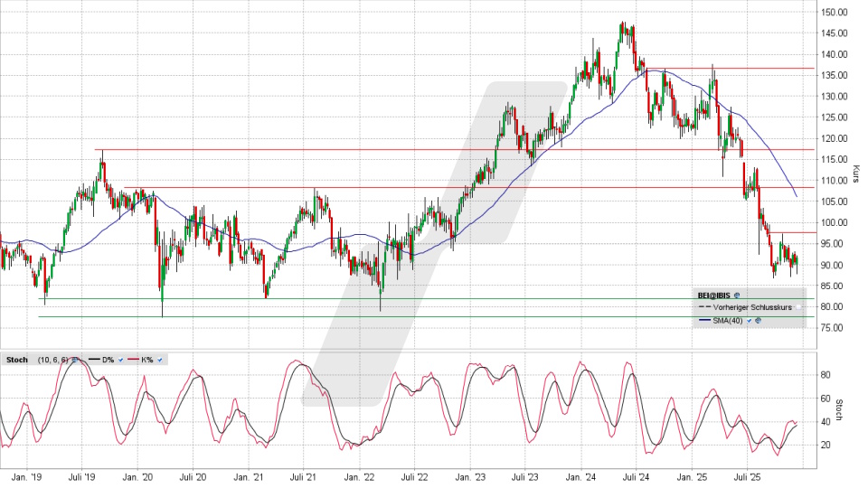Image resolution: width=868 pixels, height=488 pixels.
Task: Open the Stoch settings icon after (10, 6, 6)
Action: click(75, 360)
